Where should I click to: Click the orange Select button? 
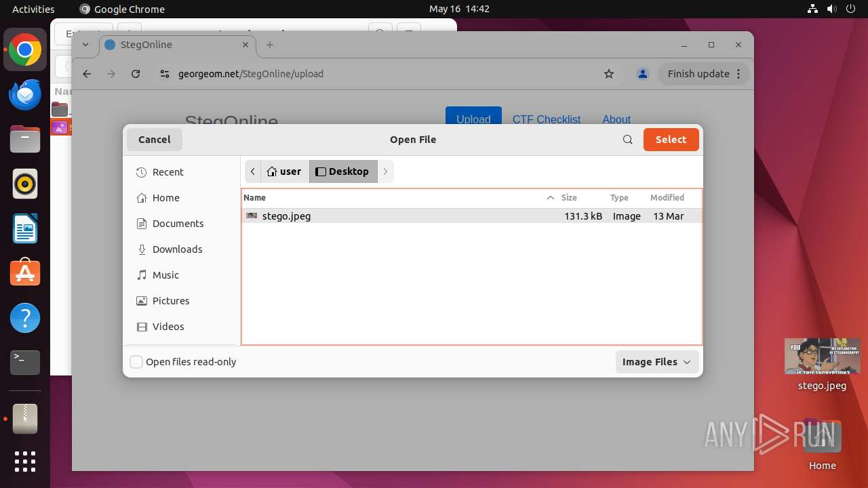tap(671, 140)
